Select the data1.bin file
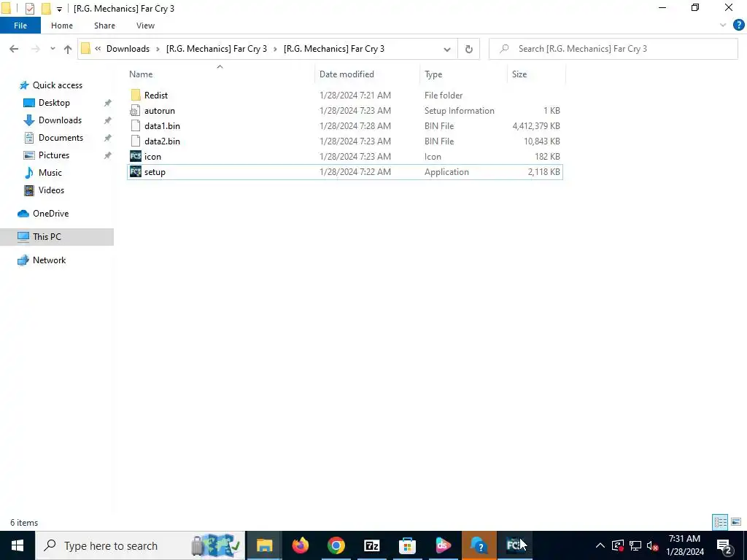747x560 pixels. pos(345,125)
